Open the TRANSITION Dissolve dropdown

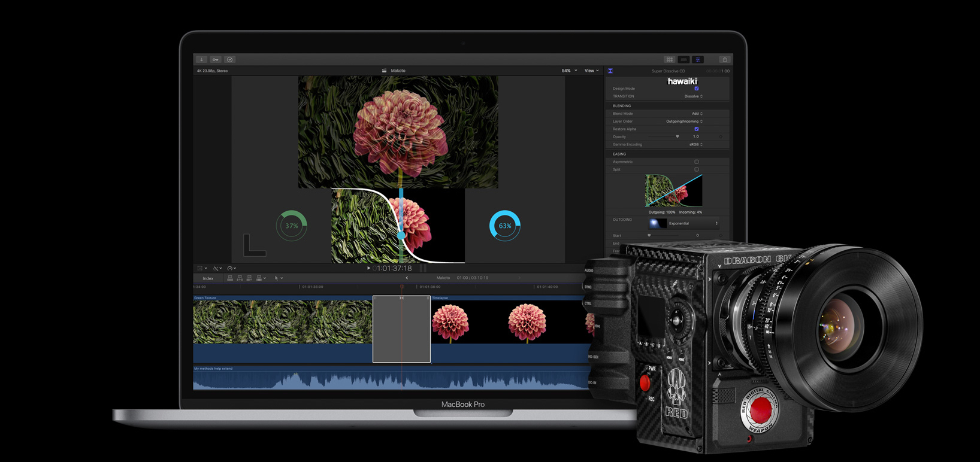[x=694, y=96]
